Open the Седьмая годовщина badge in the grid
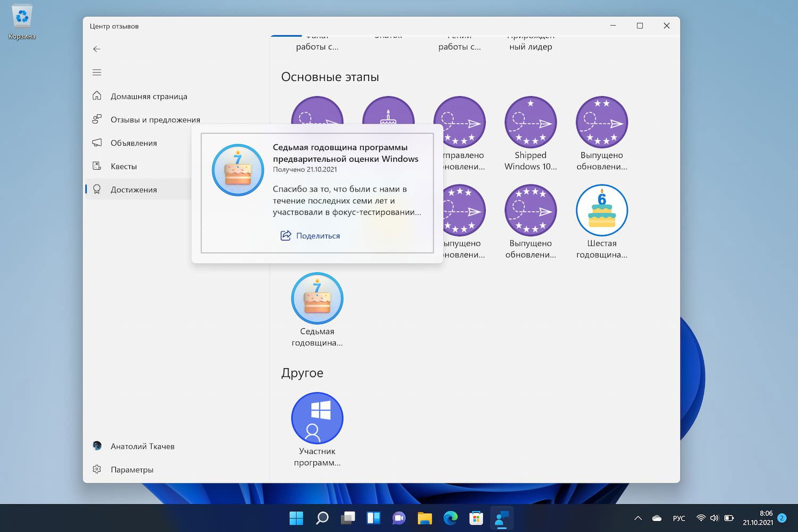This screenshot has width=798, height=532. pyautogui.click(x=317, y=310)
